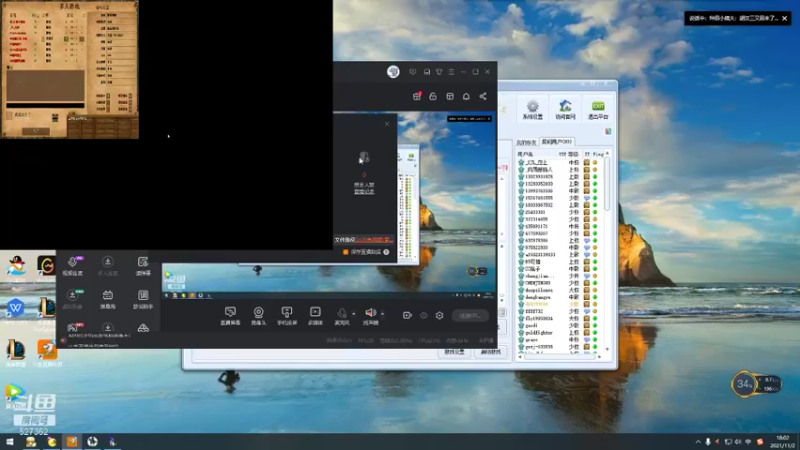Open the QQ penguin desktop icon

[x=16, y=268]
